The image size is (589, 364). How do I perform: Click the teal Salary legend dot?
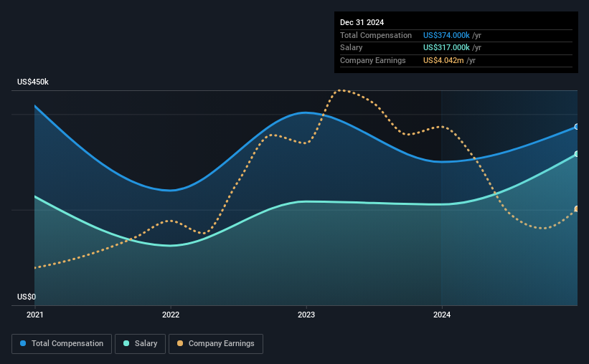tap(126, 343)
